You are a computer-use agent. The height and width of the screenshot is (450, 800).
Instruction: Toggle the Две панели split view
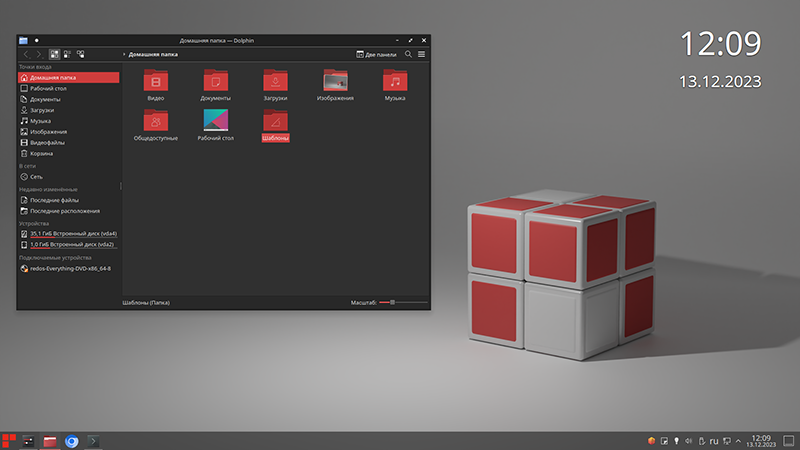pos(377,53)
